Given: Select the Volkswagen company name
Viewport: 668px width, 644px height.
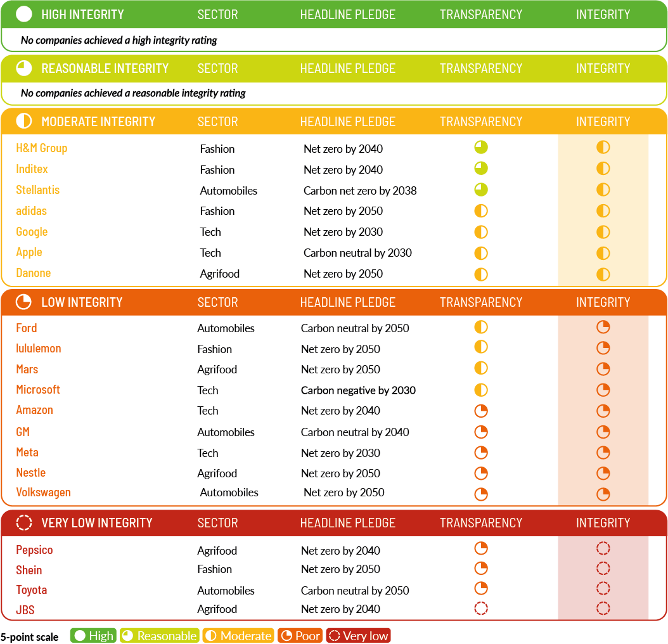Looking at the screenshot, I should pos(43,493).
